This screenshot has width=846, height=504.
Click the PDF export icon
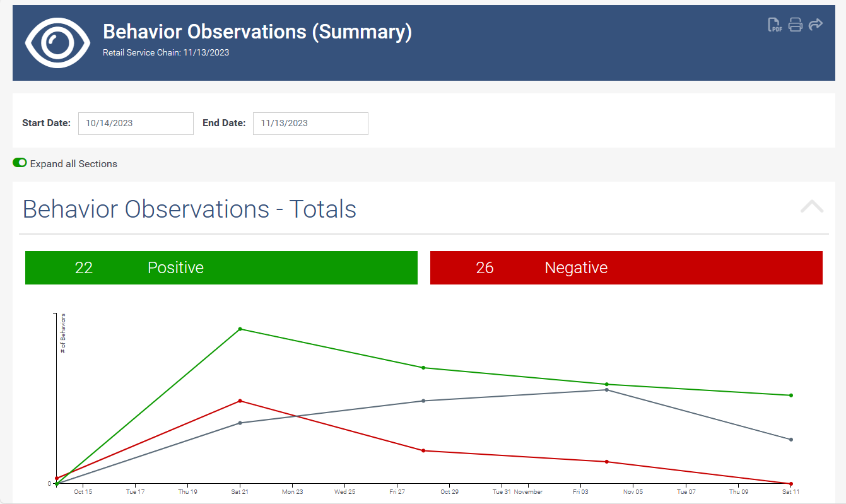(775, 25)
